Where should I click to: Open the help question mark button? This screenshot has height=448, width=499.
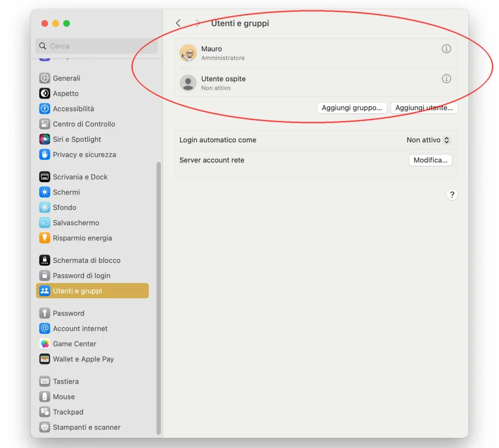[x=452, y=195]
